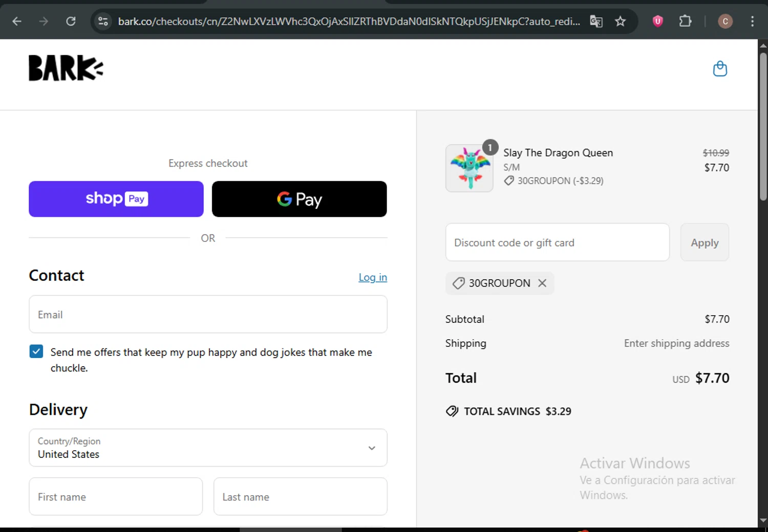Expand the Country/Region dropdown

(x=208, y=448)
